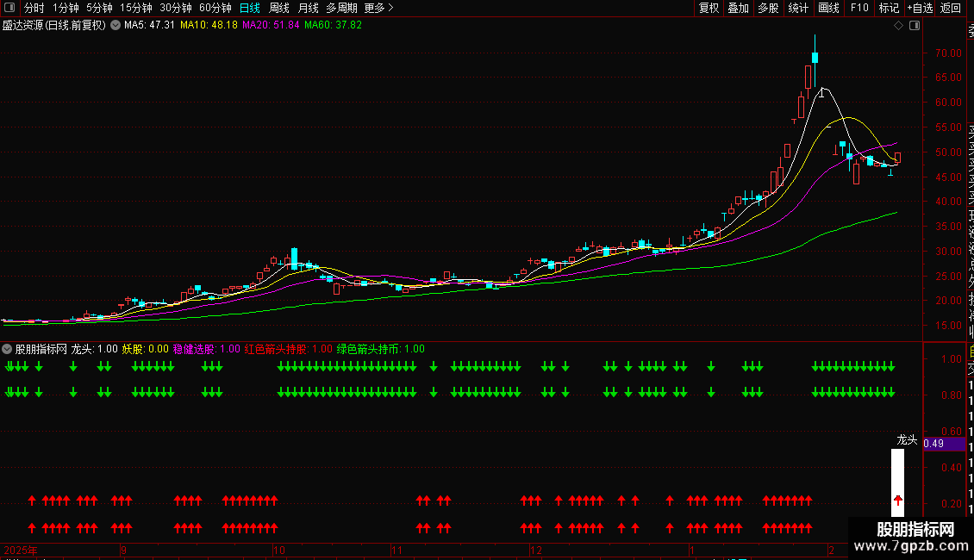Switch chart to 月线 monthly period
This screenshot has height=560, width=974.
pyautogui.click(x=308, y=8)
